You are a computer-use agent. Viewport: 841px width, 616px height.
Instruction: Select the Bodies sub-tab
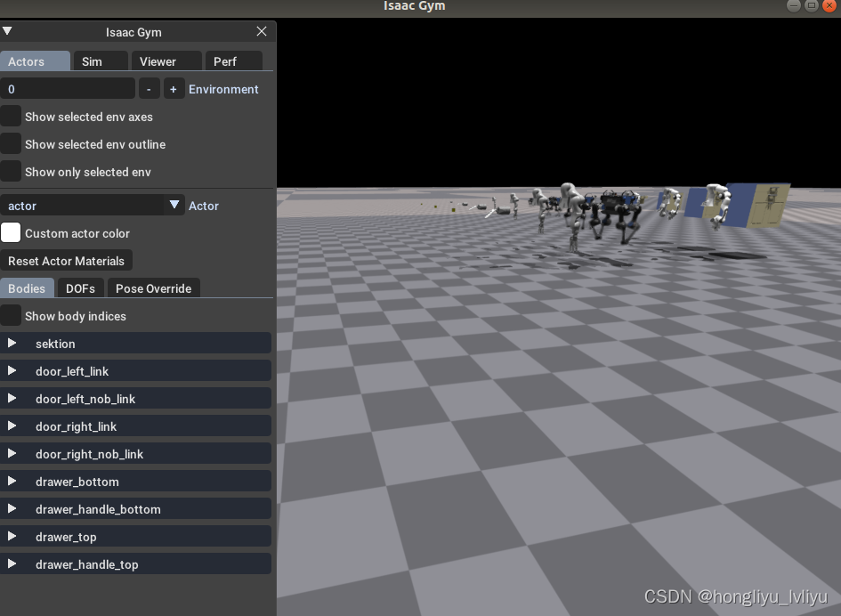click(27, 288)
